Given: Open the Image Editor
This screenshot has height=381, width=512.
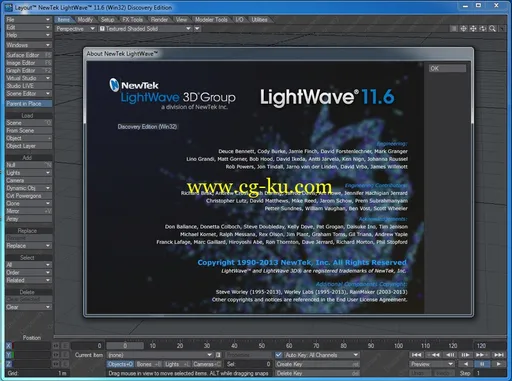Looking at the screenshot, I should (28, 63).
